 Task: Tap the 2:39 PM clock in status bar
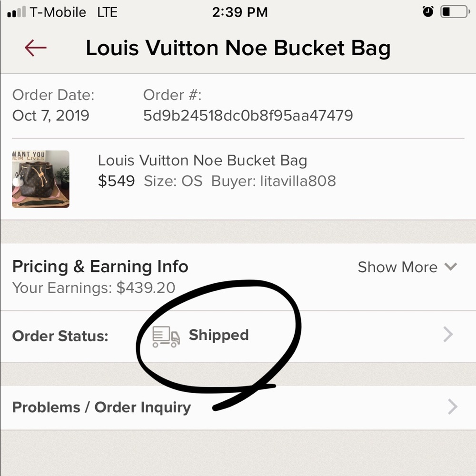(x=240, y=12)
